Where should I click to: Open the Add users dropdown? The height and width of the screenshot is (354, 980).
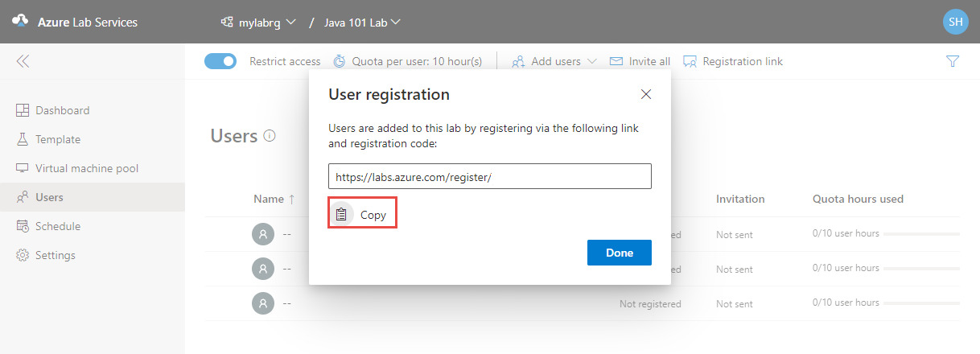[x=554, y=61]
